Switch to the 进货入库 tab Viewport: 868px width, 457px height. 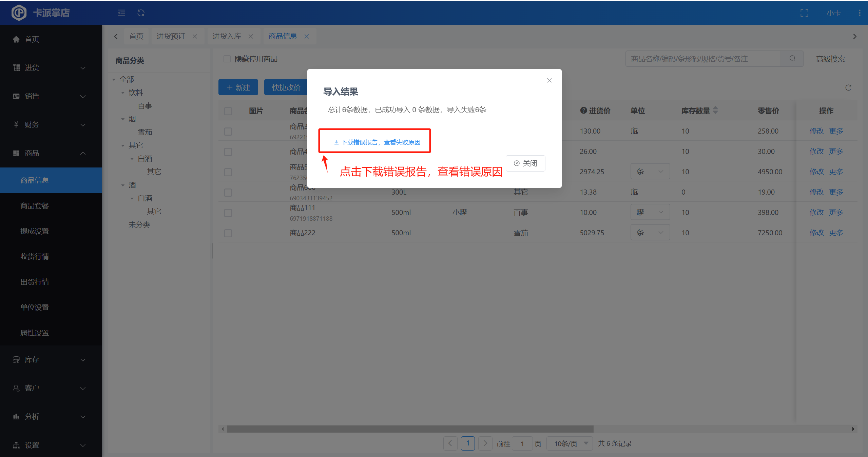pyautogui.click(x=227, y=36)
